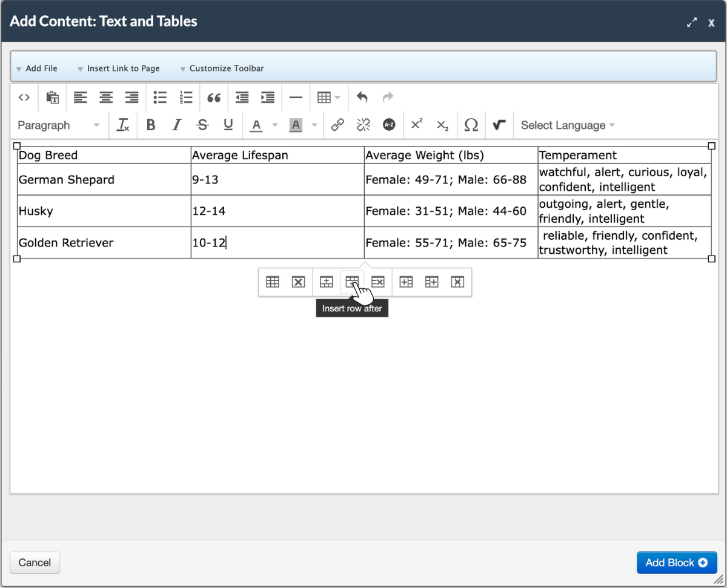Open table properties in the popup toolbar

point(273,282)
